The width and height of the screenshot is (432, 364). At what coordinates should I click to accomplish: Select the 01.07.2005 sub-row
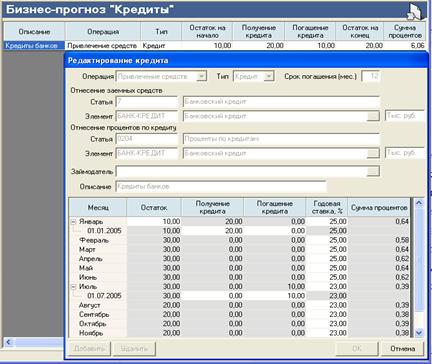(239, 296)
